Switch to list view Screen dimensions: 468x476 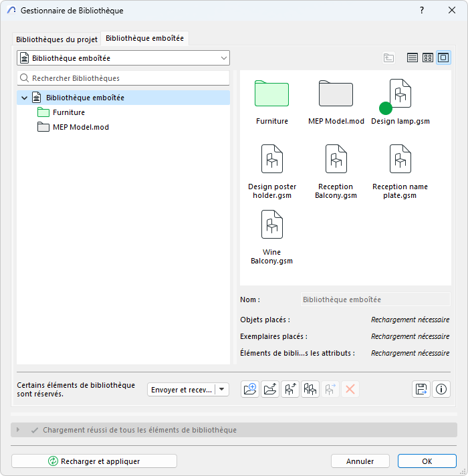(412, 57)
